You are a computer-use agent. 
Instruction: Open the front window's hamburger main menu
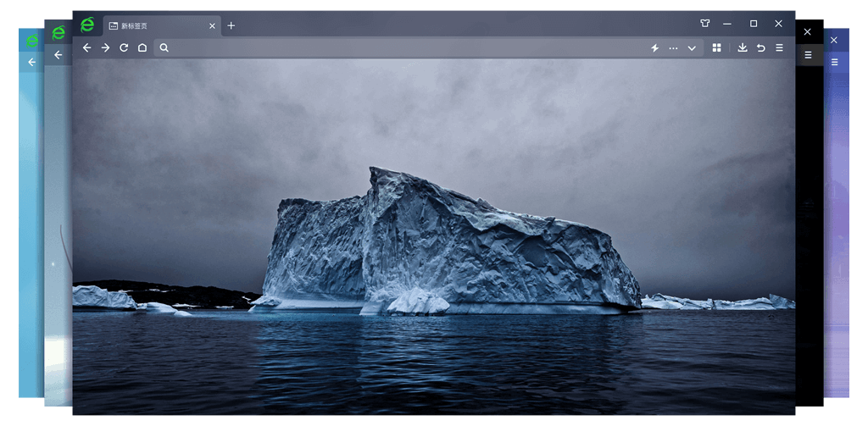click(x=780, y=47)
